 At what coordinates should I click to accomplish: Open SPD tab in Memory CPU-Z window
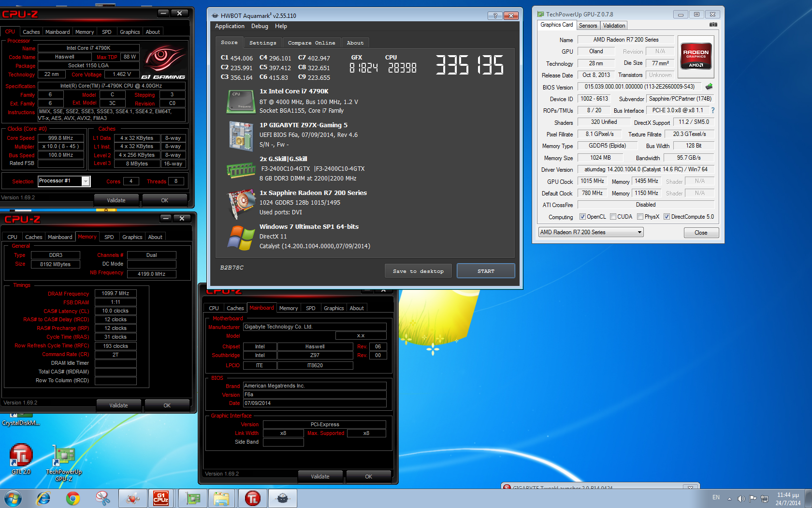(x=109, y=237)
